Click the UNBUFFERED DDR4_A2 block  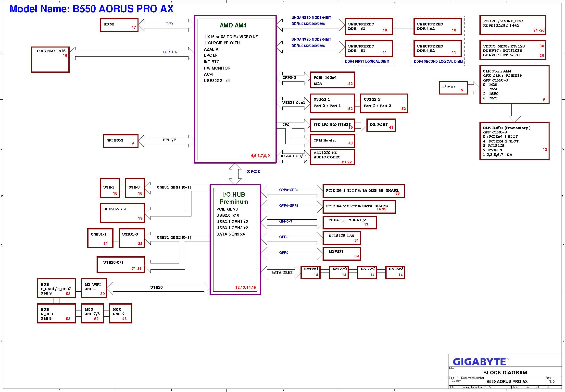437,26
